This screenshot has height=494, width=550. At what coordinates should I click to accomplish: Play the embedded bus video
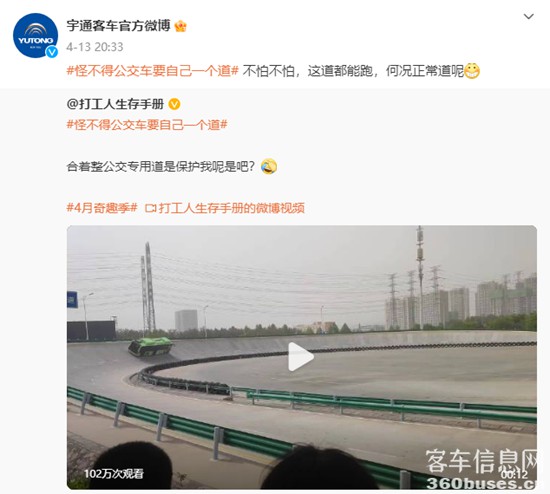tap(301, 357)
